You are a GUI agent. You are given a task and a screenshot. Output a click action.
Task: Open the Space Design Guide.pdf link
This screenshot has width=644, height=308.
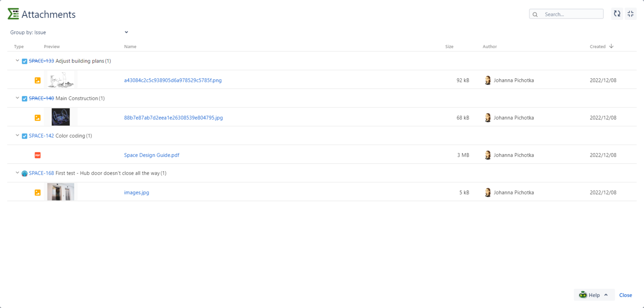click(151, 155)
